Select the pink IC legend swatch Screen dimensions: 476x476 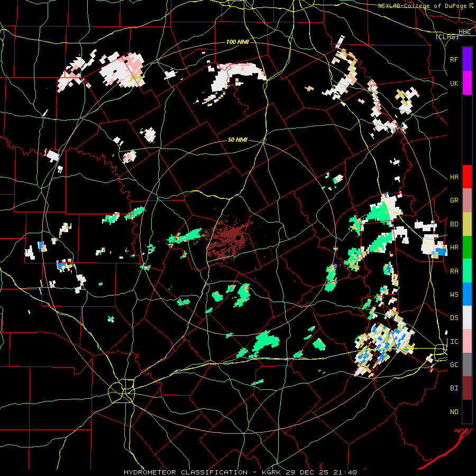[467, 341]
